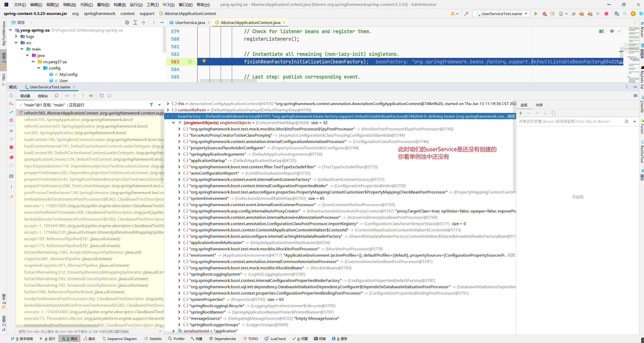This screenshot has height=343, width=644.
Task: Open the 文件(F) menu
Action: pos(20,5)
